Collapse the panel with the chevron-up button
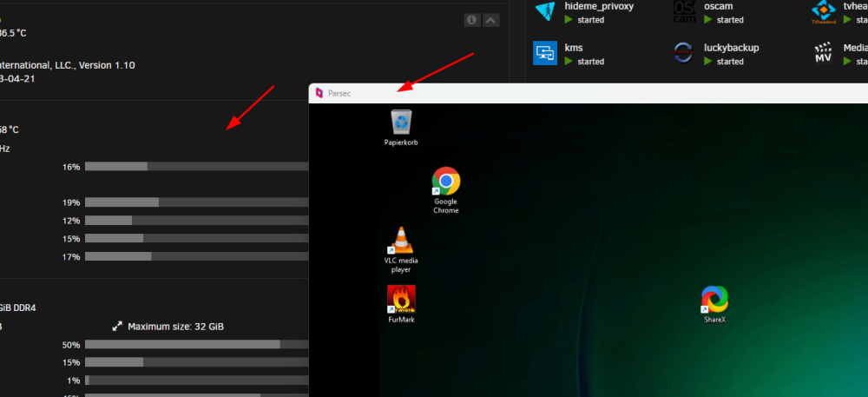 click(491, 21)
